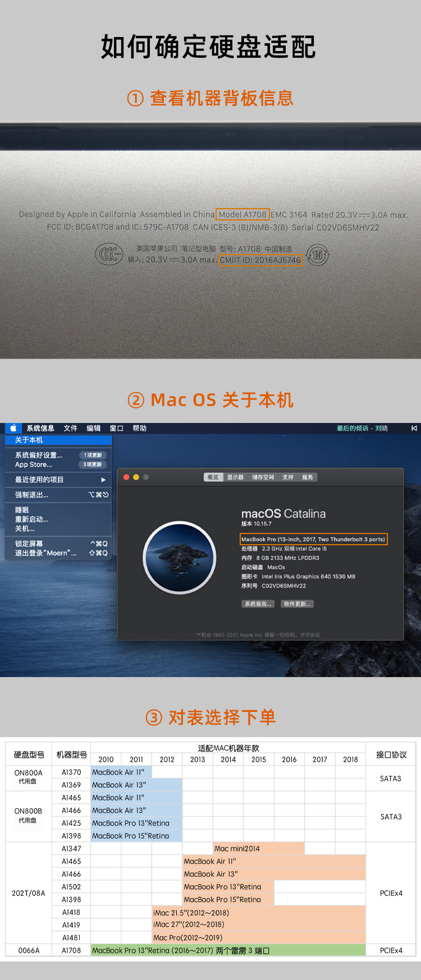Click the Mac Pro(2012~2019) cell
Image resolution: width=421 pixels, height=980 pixels.
pos(259,937)
